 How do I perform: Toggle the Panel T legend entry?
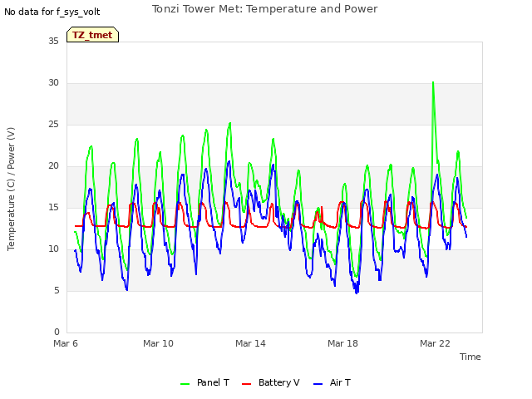click(205, 382)
